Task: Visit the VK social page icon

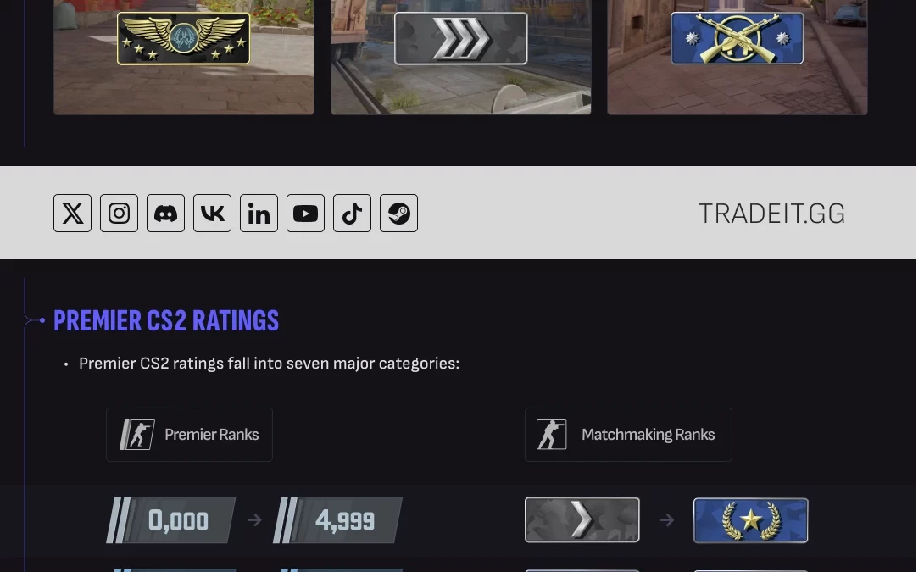Action: click(212, 214)
